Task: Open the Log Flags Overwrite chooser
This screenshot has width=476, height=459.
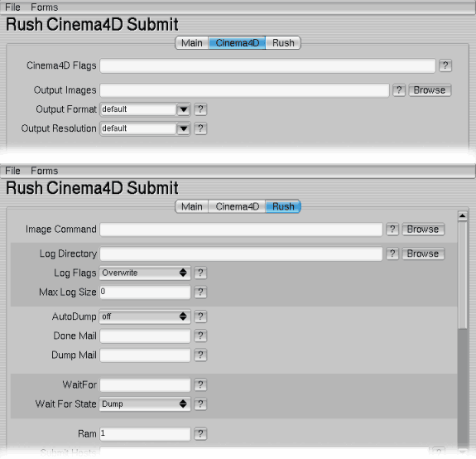Action: pyautogui.click(x=145, y=273)
